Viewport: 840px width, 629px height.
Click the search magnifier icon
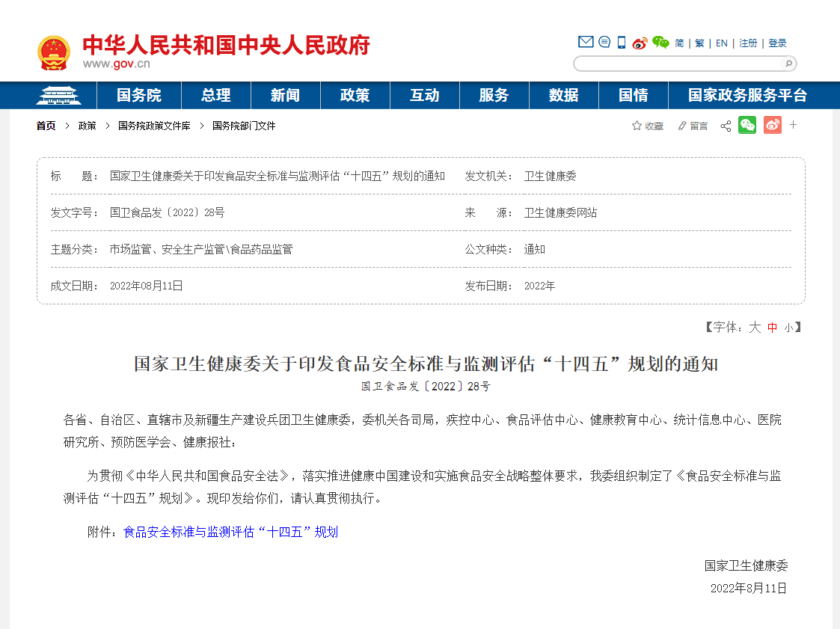click(x=788, y=64)
